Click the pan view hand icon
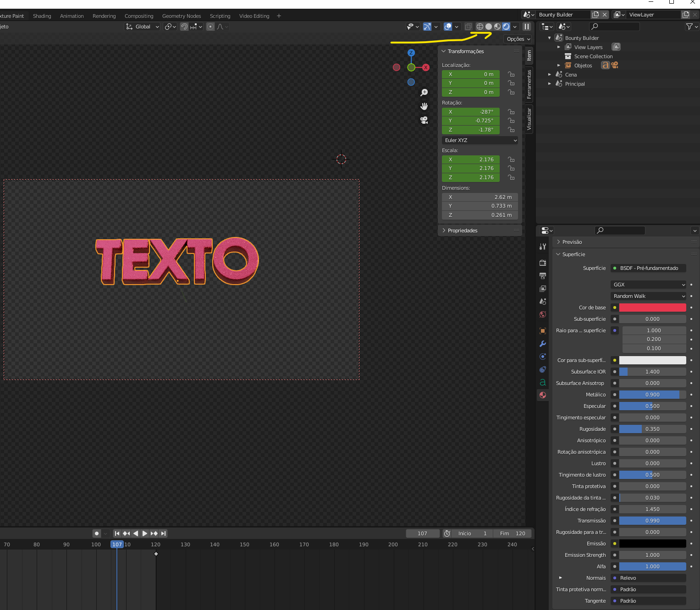The width and height of the screenshot is (700, 610). click(424, 106)
